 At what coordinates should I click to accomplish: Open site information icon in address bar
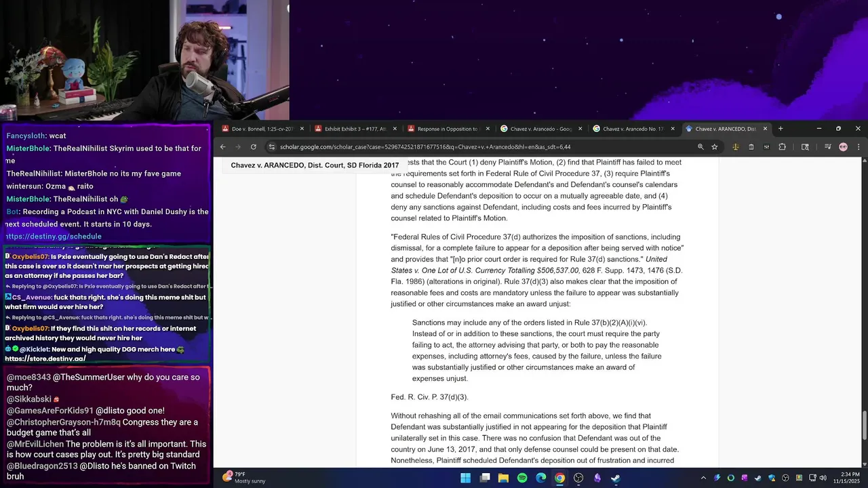point(272,147)
